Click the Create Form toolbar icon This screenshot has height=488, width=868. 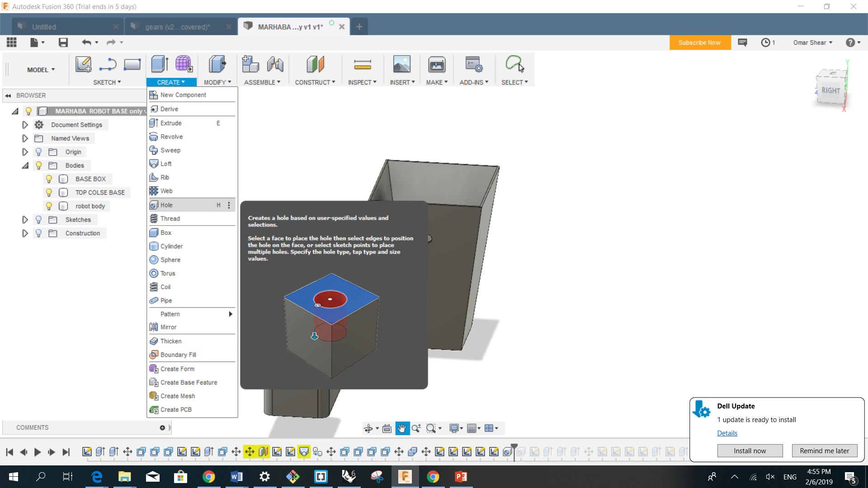click(x=184, y=64)
